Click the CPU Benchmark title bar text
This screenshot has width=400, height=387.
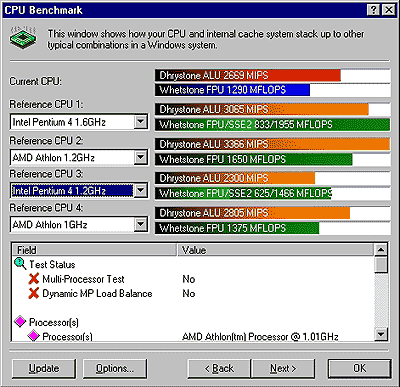pyautogui.click(x=43, y=10)
